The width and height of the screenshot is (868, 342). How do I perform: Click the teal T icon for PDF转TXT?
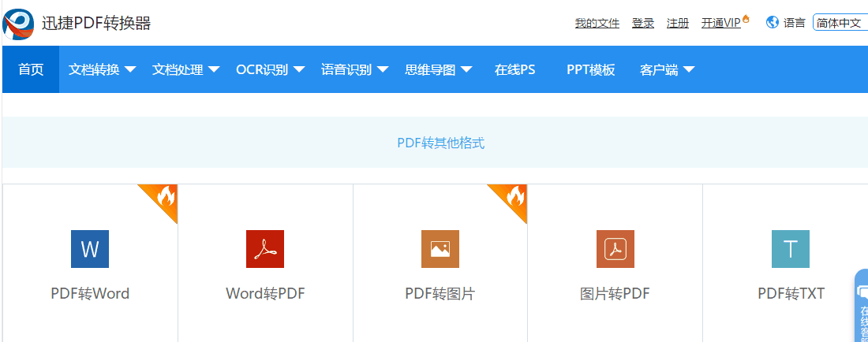coord(791,249)
